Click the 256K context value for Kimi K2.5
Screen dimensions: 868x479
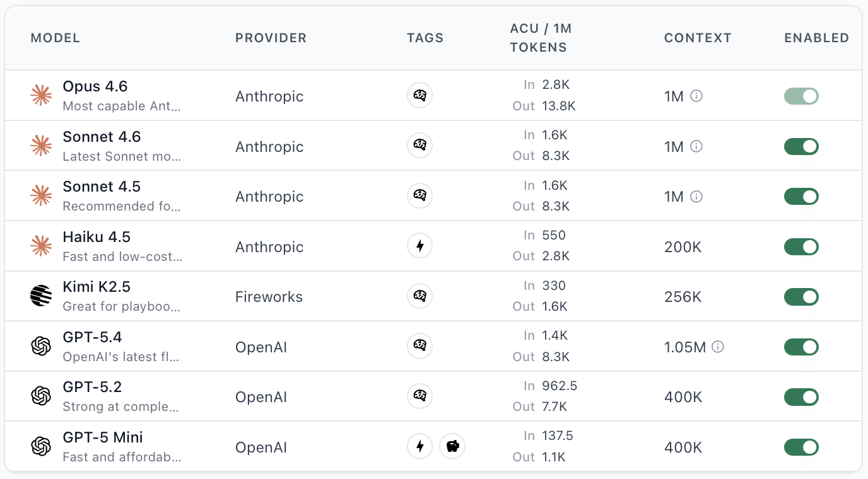(x=683, y=296)
